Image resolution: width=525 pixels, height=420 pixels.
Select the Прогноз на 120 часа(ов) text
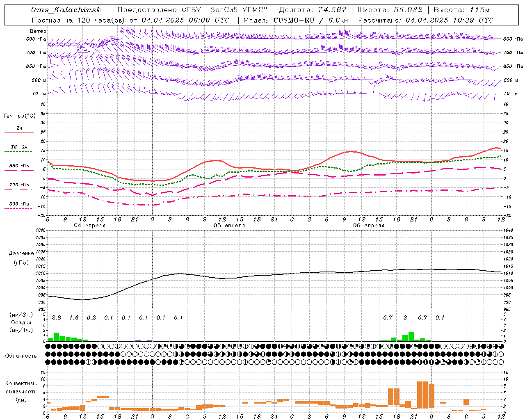[x=79, y=20]
